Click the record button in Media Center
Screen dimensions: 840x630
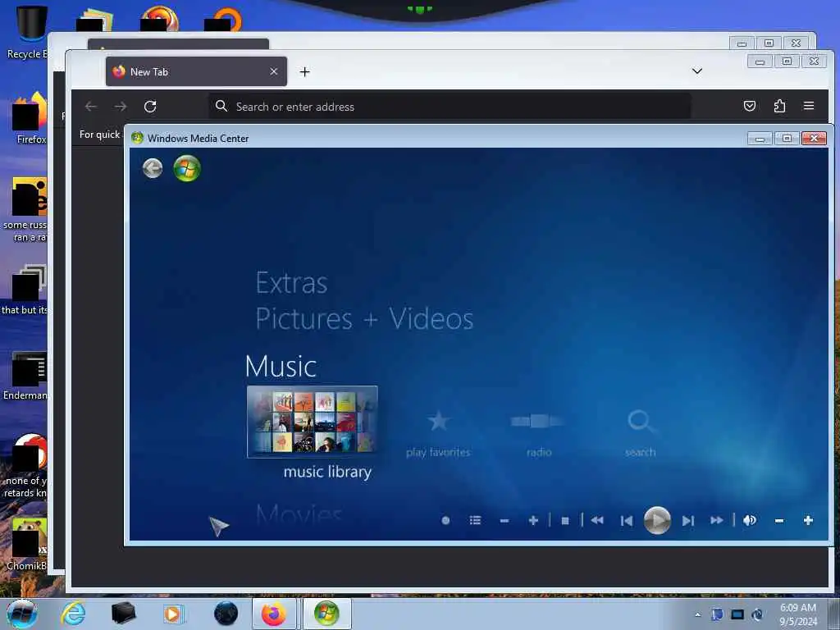(445, 520)
